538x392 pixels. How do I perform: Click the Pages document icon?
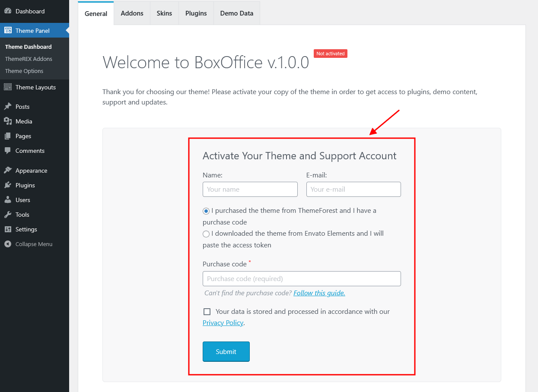pyautogui.click(x=8, y=136)
